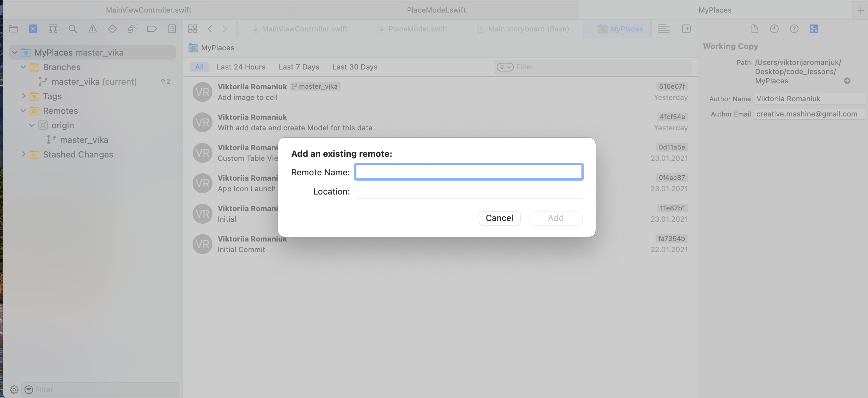The image size is (868, 398).
Task: Add a new window tab with plus
Action: coord(860,10)
